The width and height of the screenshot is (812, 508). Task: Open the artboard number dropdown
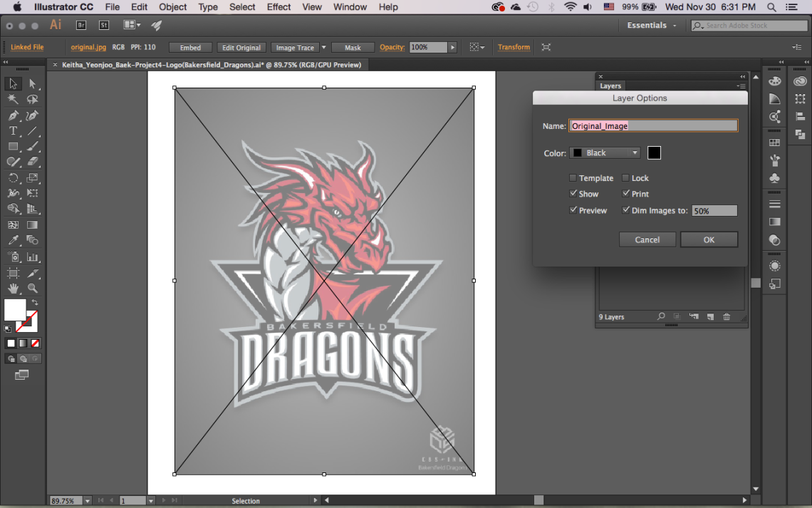(x=151, y=501)
